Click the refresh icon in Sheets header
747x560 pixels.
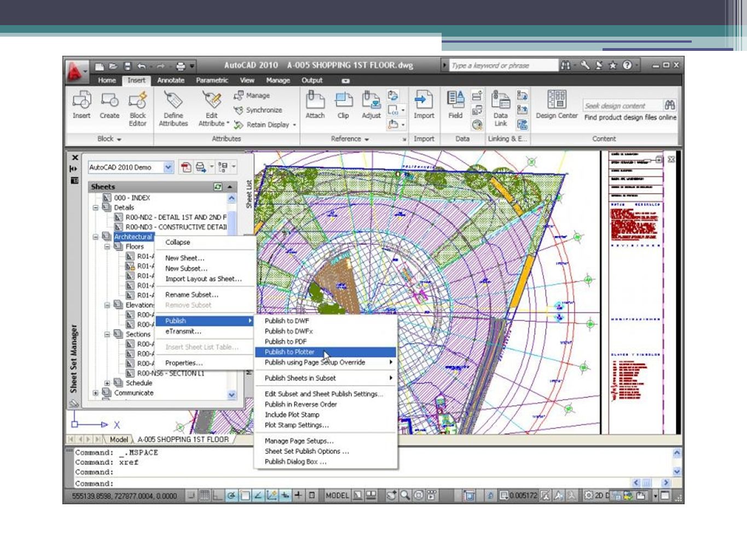click(x=218, y=186)
